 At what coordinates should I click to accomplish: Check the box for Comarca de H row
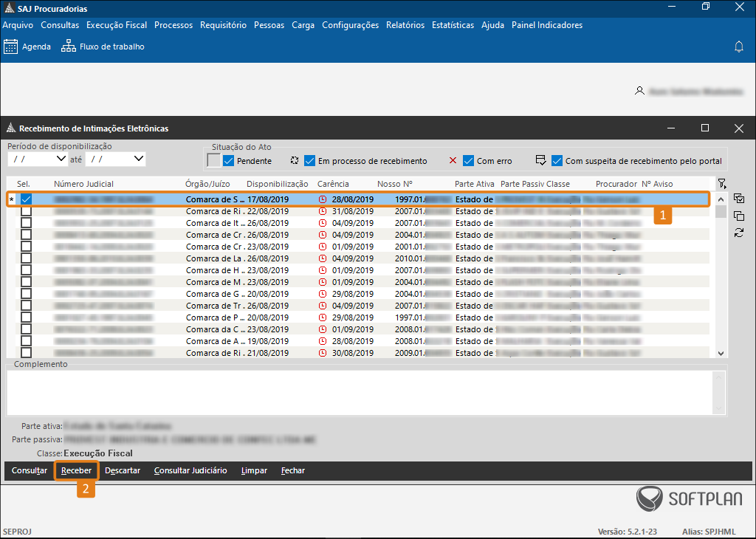[26, 270]
